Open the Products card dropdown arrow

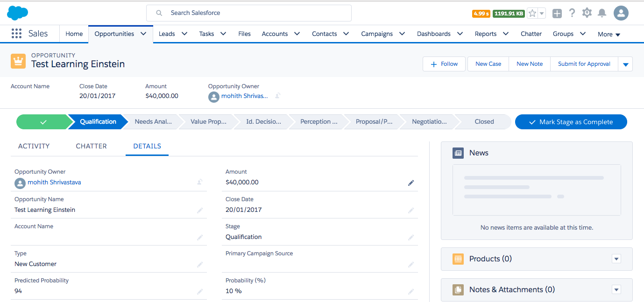point(616,259)
